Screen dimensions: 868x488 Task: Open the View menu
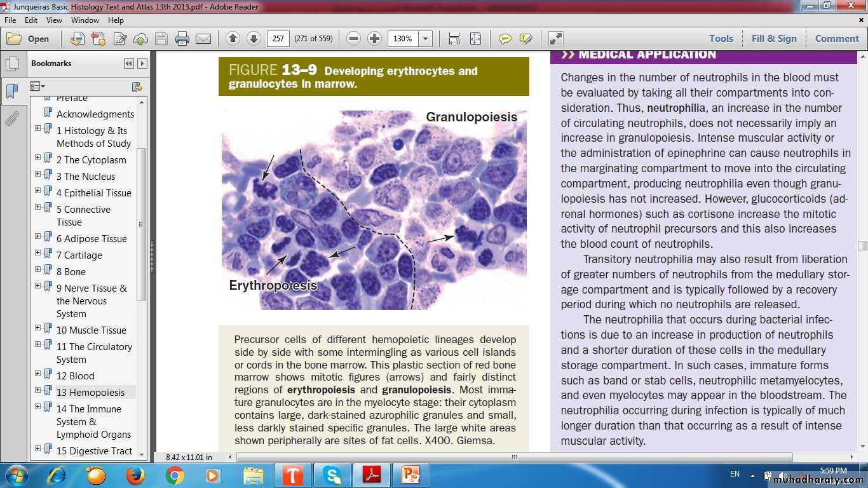click(x=54, y=20)
